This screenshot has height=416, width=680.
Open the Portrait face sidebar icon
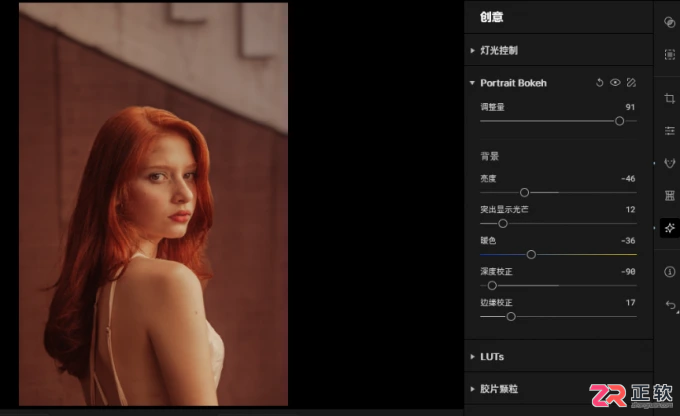670,163
